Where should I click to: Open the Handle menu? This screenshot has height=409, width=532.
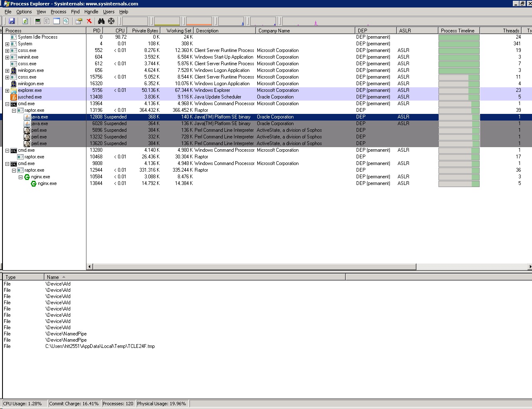click(91, 12)
